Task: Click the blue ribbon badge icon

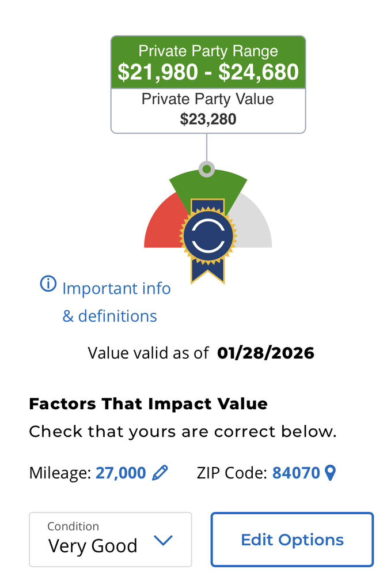Action: pyautogui.click(x=208, y=237)
